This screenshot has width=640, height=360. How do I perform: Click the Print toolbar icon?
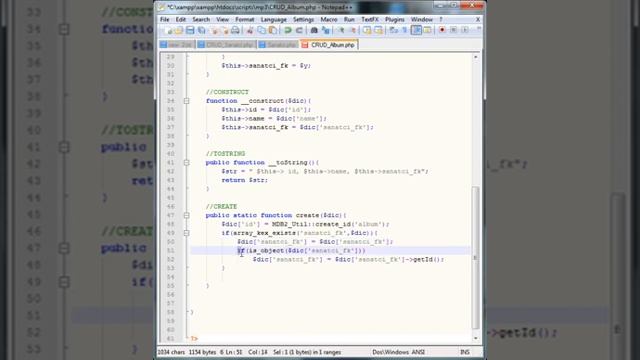(x=235, y=30)
